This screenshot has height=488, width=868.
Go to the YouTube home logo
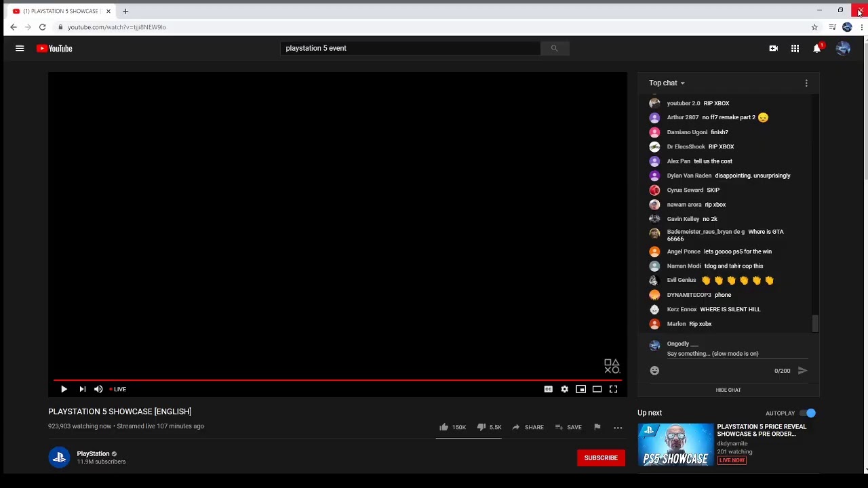pos(54,48)
